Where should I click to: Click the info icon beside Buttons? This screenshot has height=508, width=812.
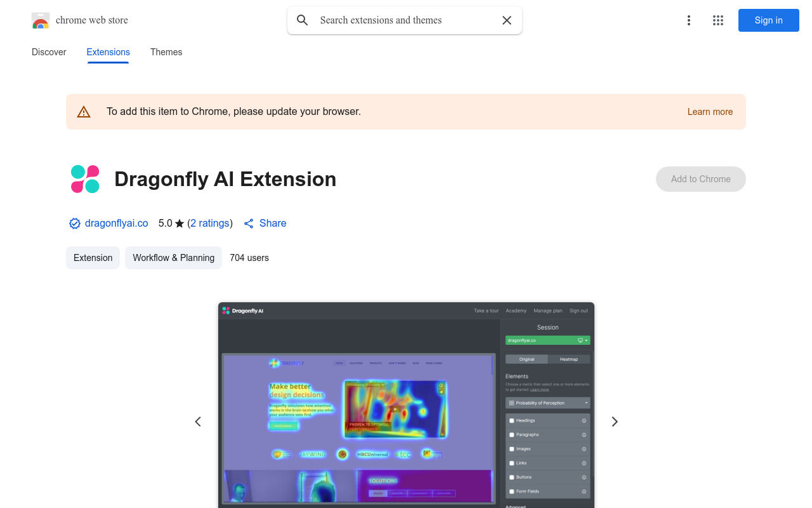584,477
